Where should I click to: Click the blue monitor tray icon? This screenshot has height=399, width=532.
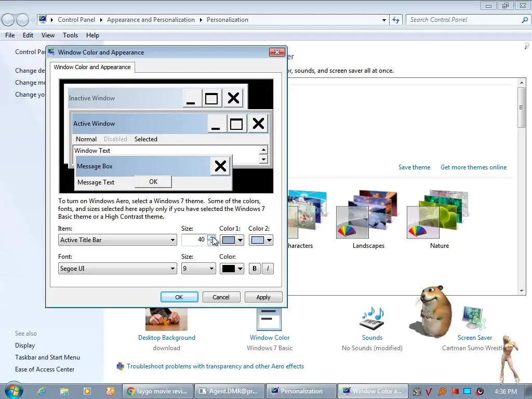(x=467, y=391)
